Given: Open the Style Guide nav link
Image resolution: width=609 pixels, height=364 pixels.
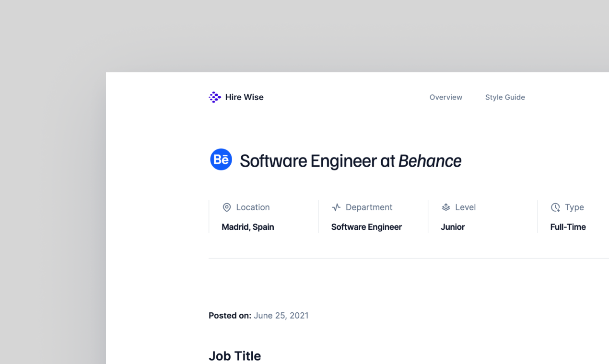Looking at the screenshot, I should point(505,97).
